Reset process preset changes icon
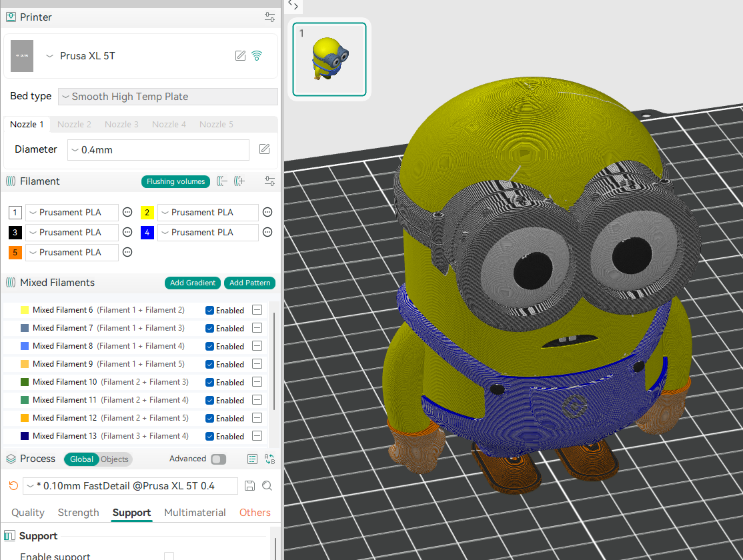Screen dimensions: 743x560 (14, 485)
